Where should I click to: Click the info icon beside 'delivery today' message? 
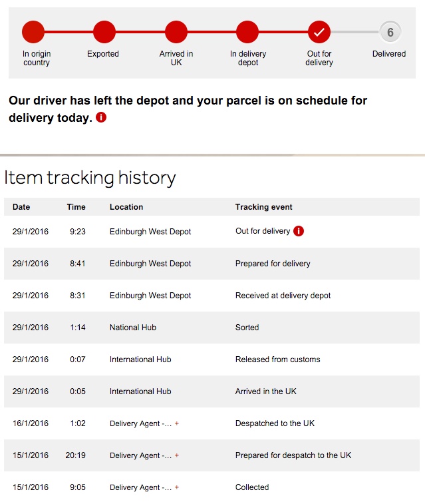point(101,118)
